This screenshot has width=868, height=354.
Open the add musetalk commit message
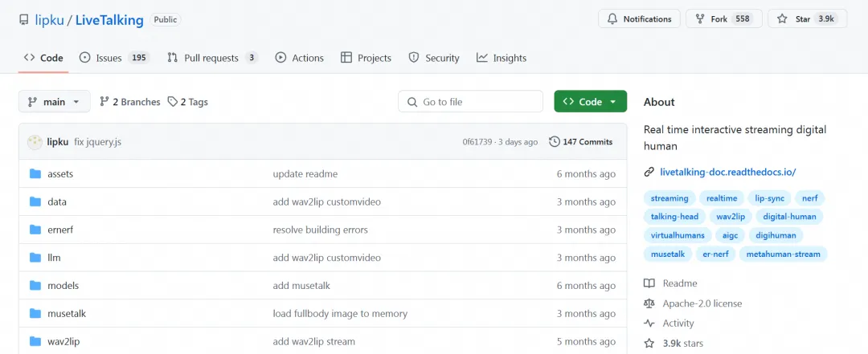coord(301,286)
